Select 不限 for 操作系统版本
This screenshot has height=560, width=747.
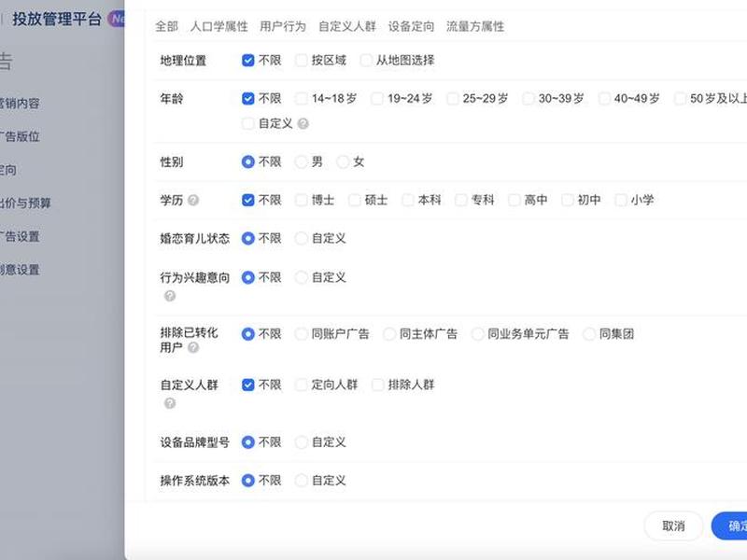click(247, 481)
